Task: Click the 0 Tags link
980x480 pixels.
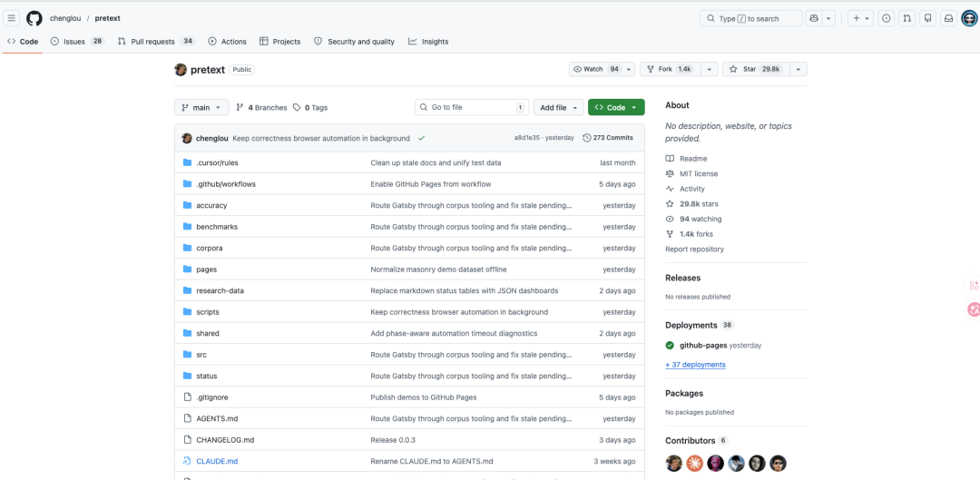Action: tap(310, 107)
